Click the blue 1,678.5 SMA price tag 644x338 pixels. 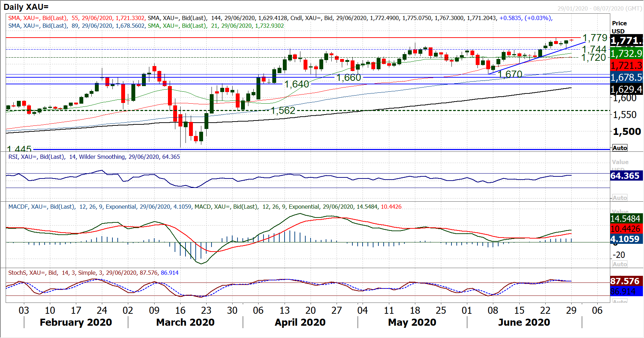click(626, 77)
